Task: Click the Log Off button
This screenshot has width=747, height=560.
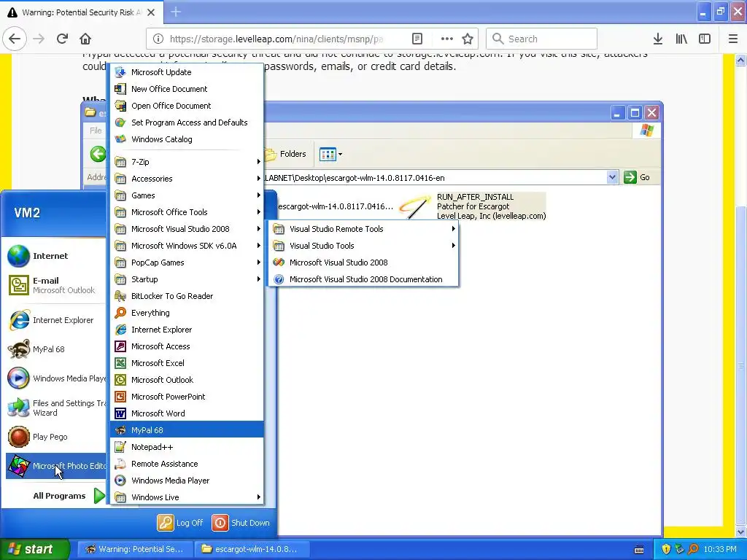Action: click(x=180, y=522)
